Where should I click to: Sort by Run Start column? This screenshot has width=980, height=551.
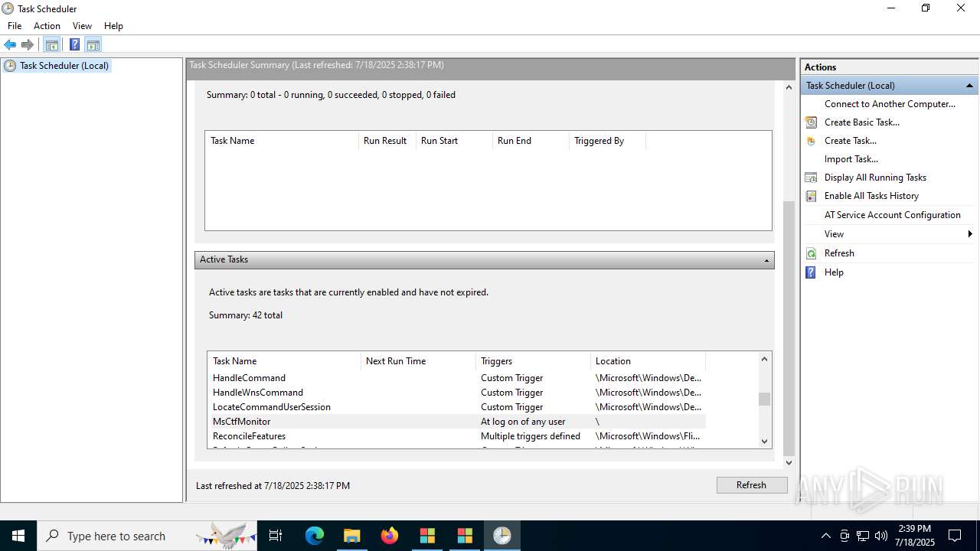454,141
